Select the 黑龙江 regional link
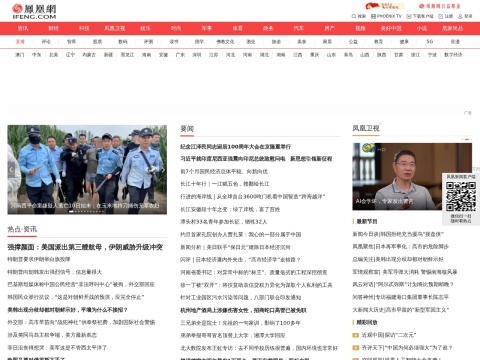This screenshot has height=360, width=480. coord(127,55)
